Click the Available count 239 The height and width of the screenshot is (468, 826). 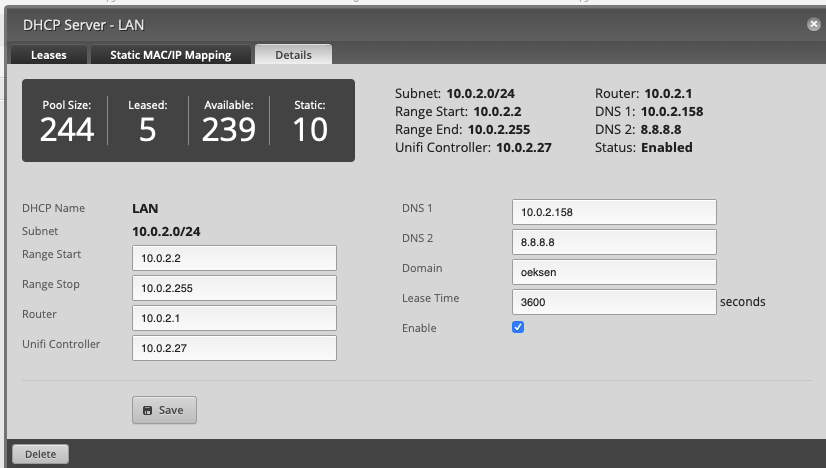pyautogui.click(x=229, y=130)
